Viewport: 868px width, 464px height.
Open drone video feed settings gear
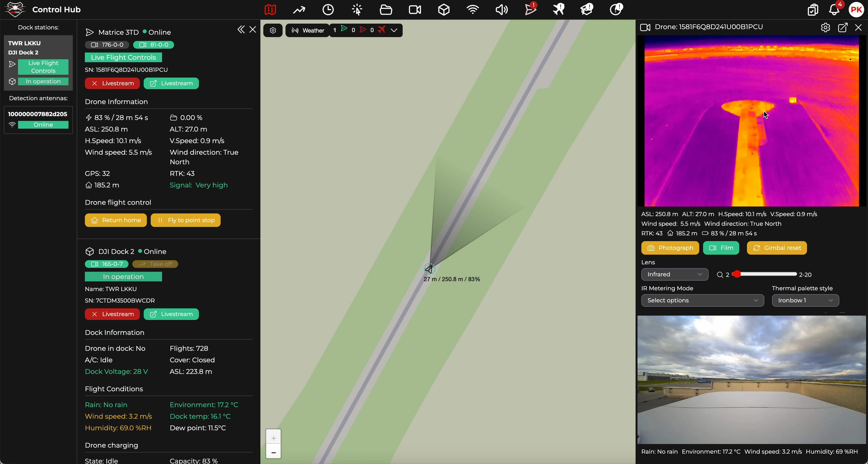[x=825, y=27]
